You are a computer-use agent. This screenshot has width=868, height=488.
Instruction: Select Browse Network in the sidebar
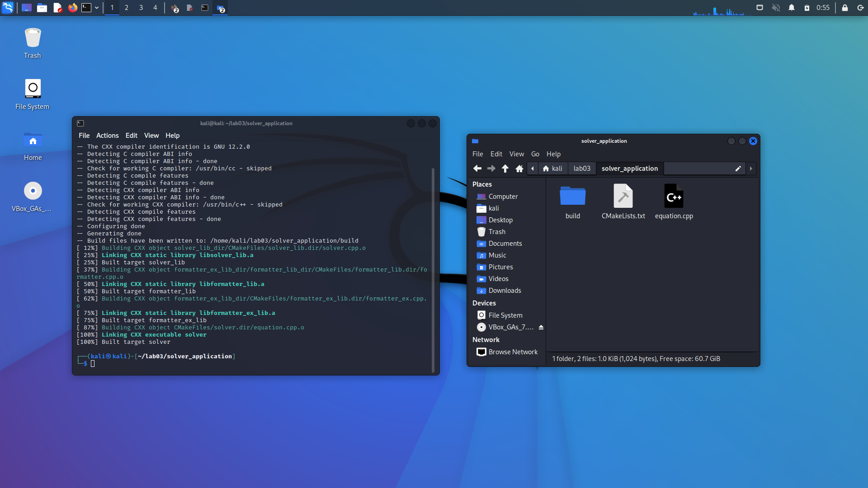pyautogui.click(x=513, y=352)
